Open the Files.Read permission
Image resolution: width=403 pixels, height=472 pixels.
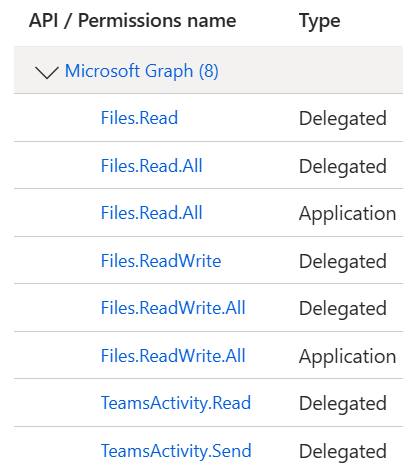[x=139, y=118]
